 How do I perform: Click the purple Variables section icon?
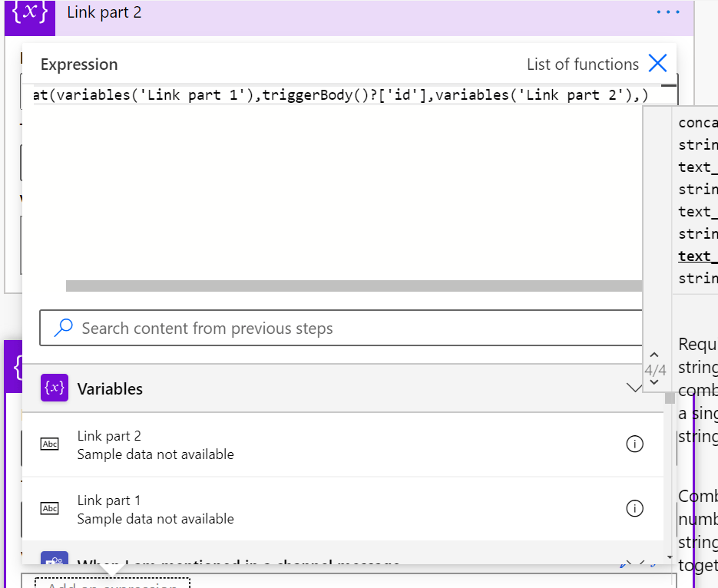[55, 388]
